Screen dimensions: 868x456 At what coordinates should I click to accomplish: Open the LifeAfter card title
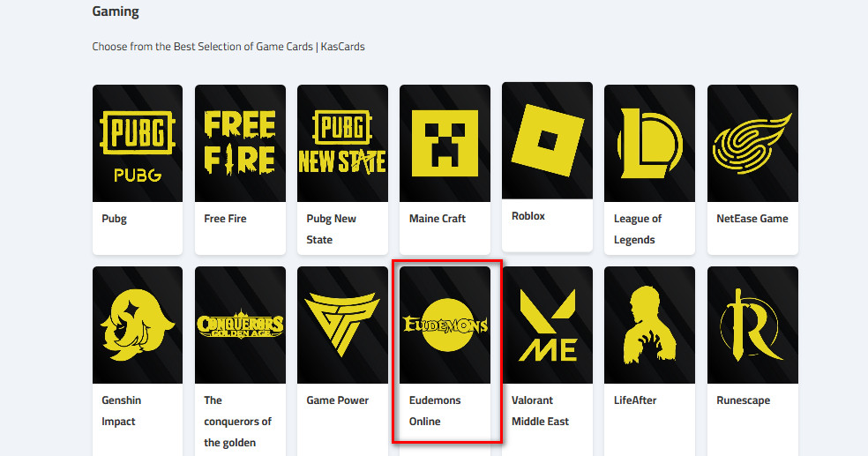click(635, 400)
